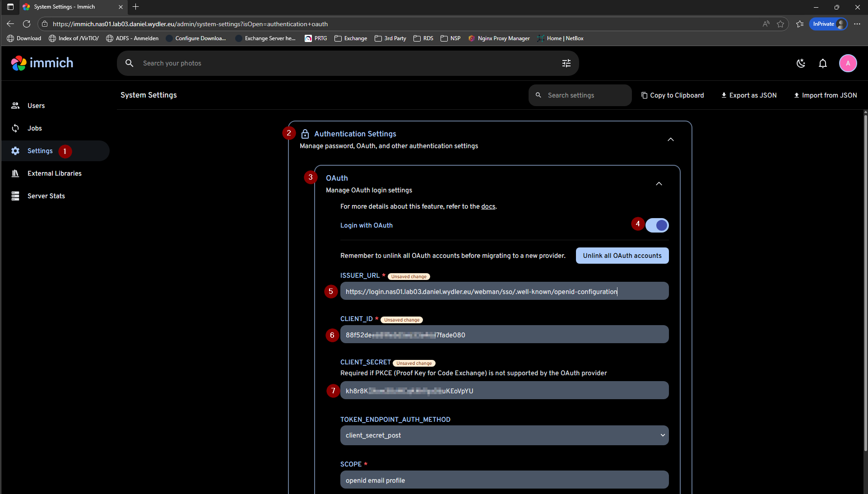Open Jobs in the admin sidebar
Image resolution: width=868 pixels, height=494 pixels.
35,128
